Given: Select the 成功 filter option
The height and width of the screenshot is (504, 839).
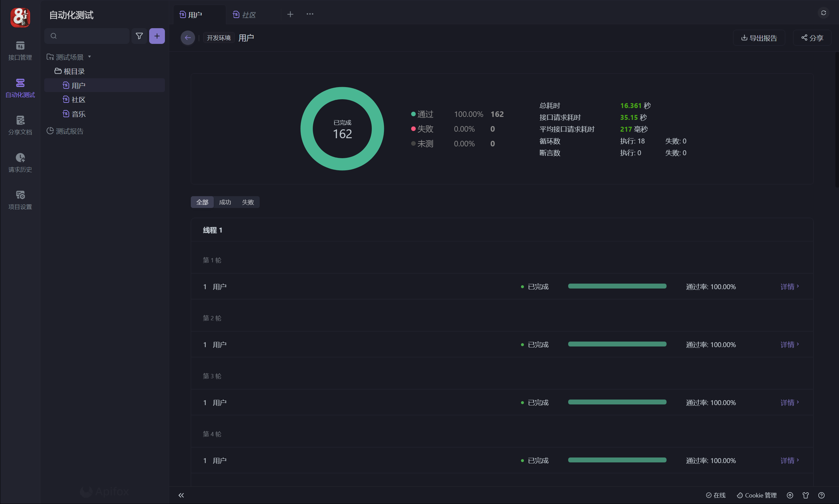Looking at the screenshot, I should tap(225, 202).
